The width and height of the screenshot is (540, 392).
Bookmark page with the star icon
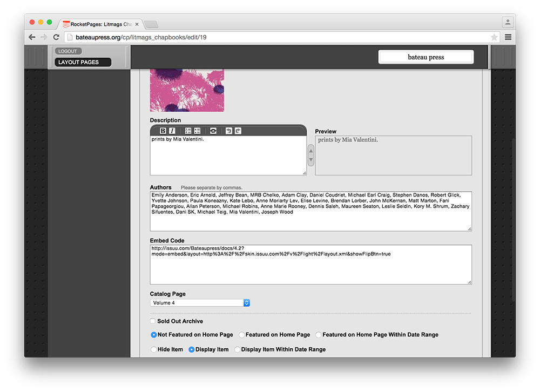[494, 37]
